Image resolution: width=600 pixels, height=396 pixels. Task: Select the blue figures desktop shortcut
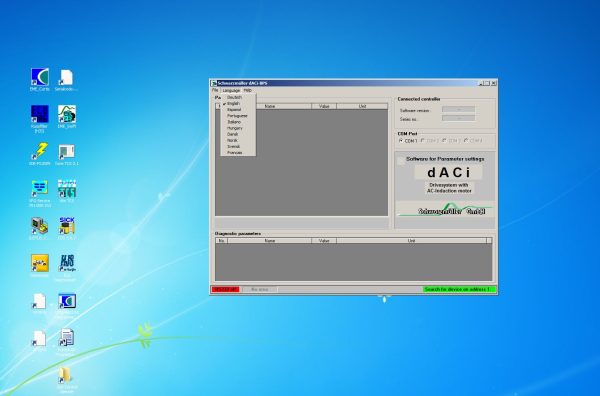[x=67, y=263]
